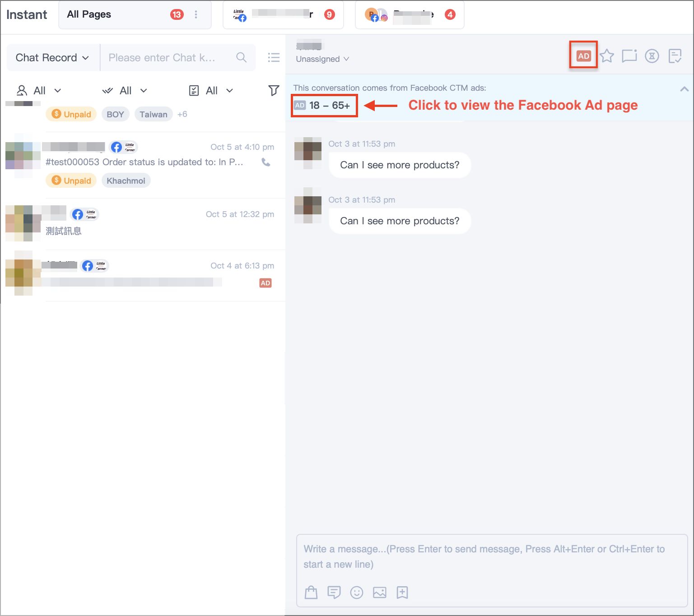694x616 pixels.
Task: Open the emoji picker
Action: pos(357,592)
